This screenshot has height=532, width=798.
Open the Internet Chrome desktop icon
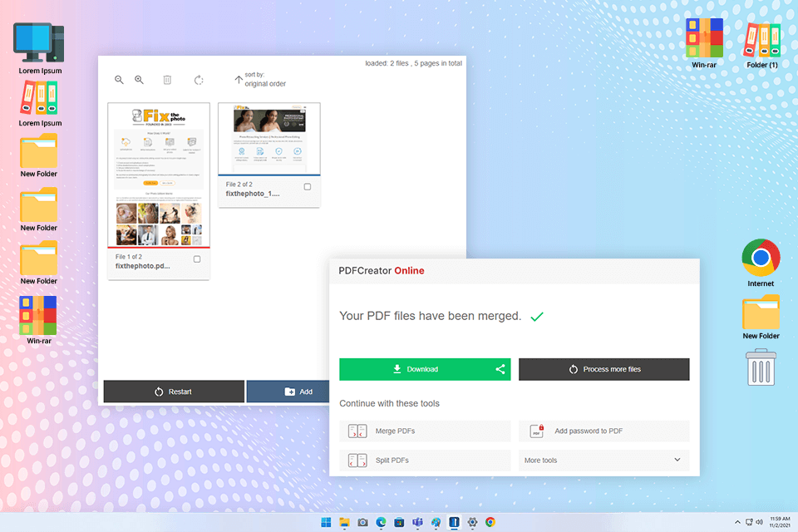(761, 263)
